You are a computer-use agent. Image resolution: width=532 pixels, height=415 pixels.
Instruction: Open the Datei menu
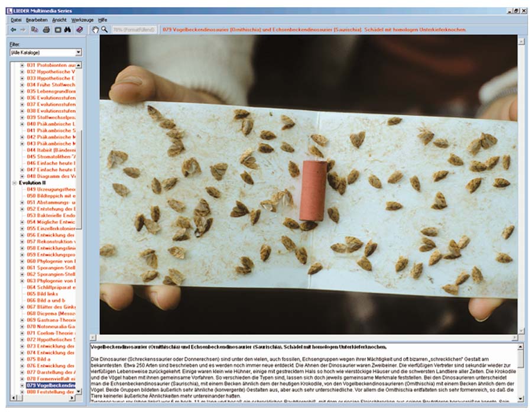(x=15, y=20)
